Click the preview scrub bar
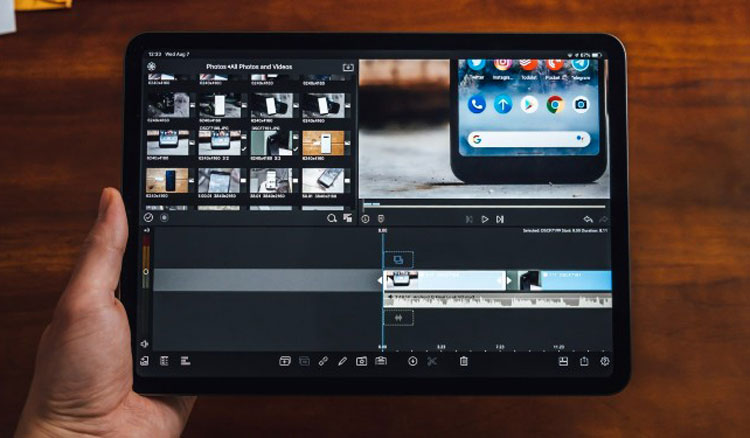750x438 pixels. click(x=484, y=207)
